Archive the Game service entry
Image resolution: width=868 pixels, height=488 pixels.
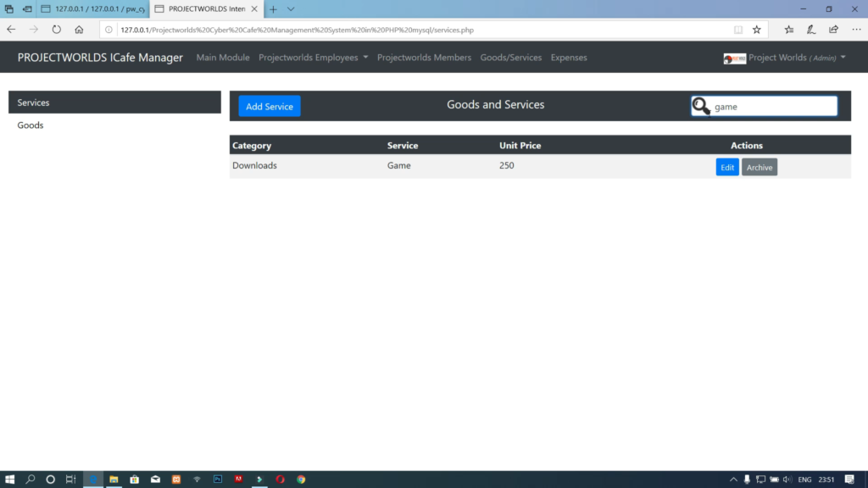click(x=759, y=167)
